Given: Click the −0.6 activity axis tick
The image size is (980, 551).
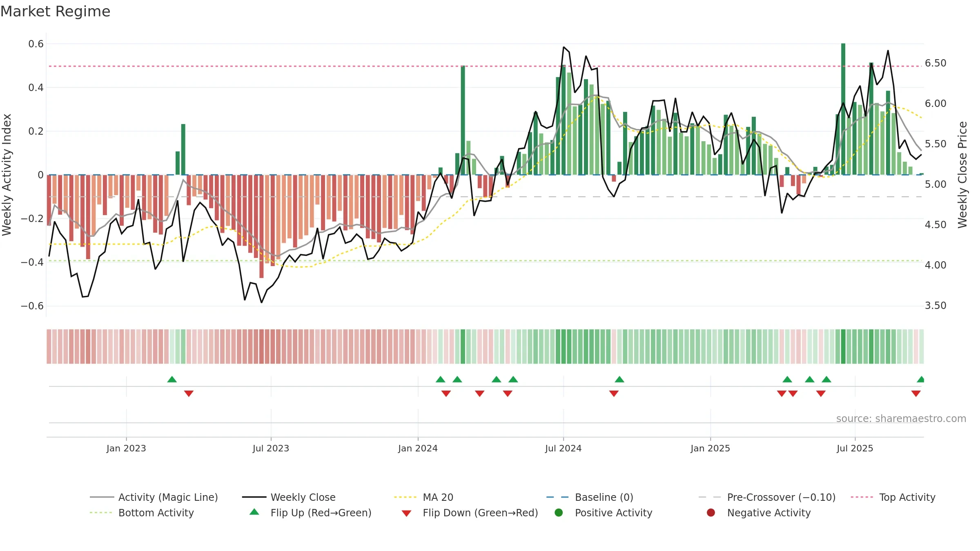Looking at the screenshot, I should (x=32, y=306).
